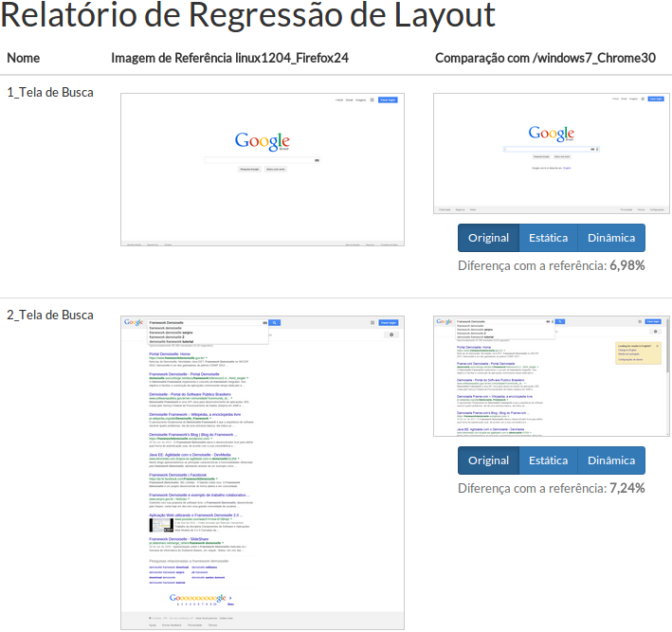Click the 'Diferença com a referência: 7,24%' text

tap(552, 489)
